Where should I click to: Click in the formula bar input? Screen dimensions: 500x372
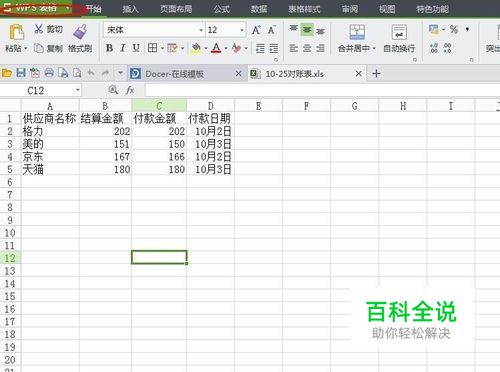322,90
